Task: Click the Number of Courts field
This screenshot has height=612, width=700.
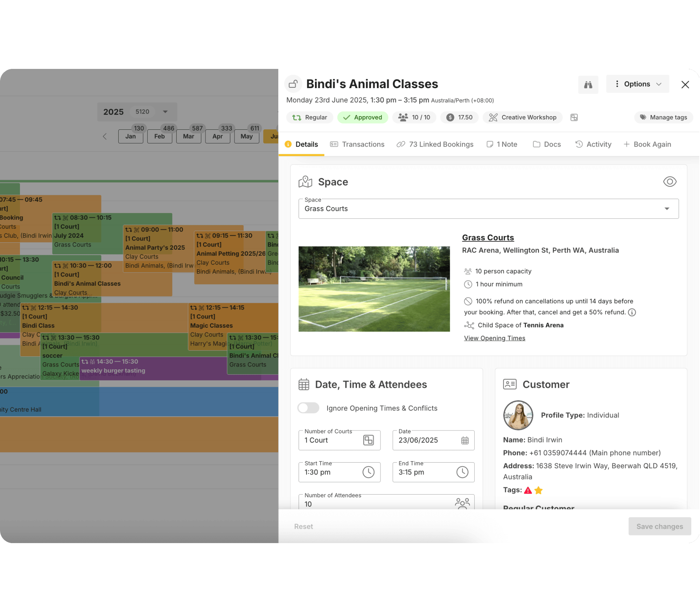Action: tap(339, 440)
